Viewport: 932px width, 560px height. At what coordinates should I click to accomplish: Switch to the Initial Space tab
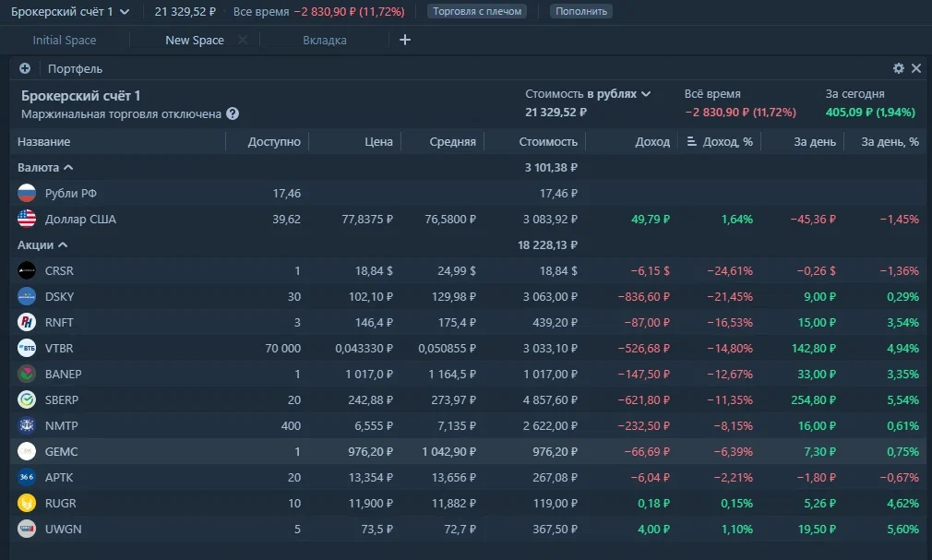pos(65,41)
